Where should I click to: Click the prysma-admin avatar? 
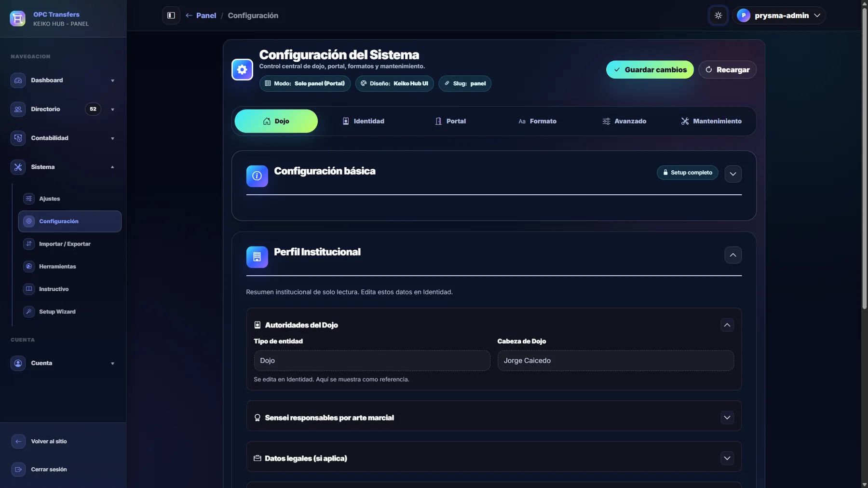744,15
